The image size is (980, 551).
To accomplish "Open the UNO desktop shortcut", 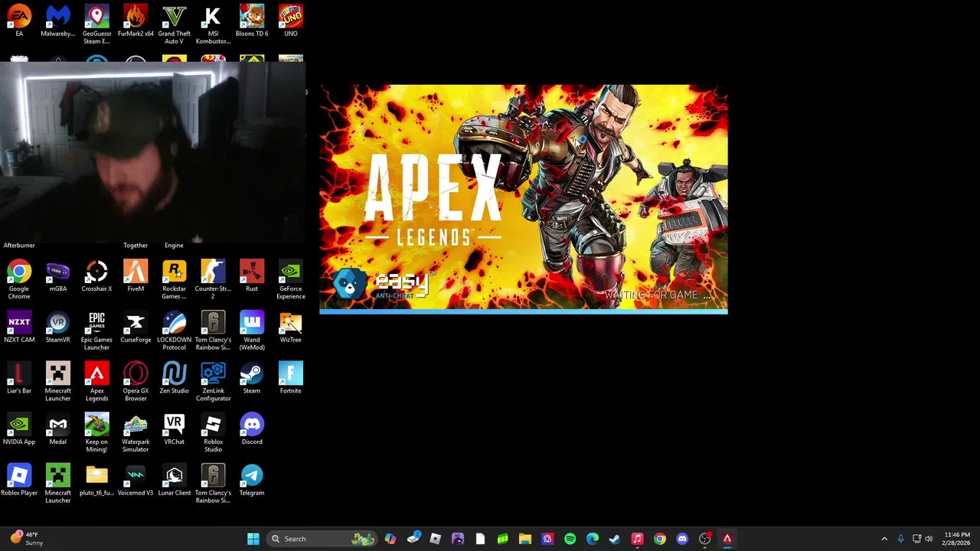I will [x=291, y=21].
